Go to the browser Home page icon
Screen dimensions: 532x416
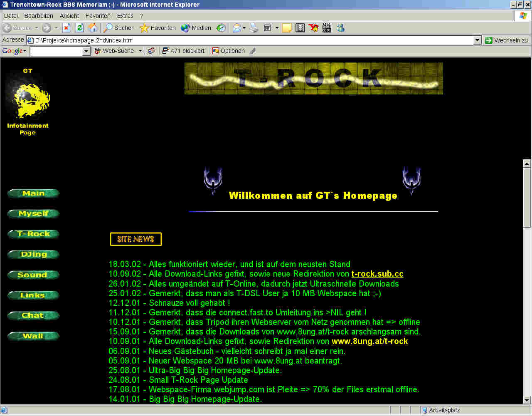click(x=93, y=28)
